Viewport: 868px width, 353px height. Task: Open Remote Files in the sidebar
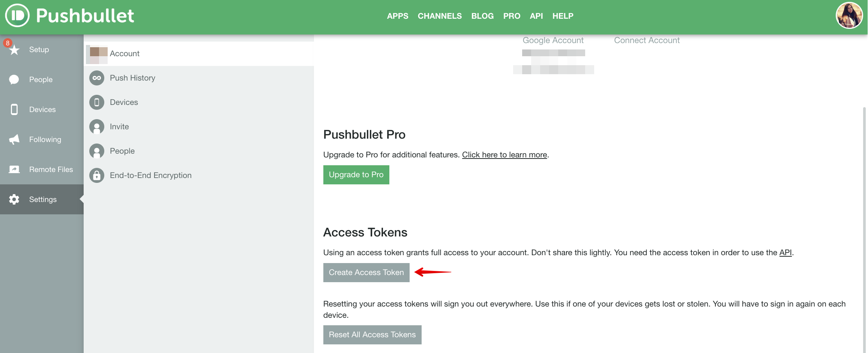51,169
